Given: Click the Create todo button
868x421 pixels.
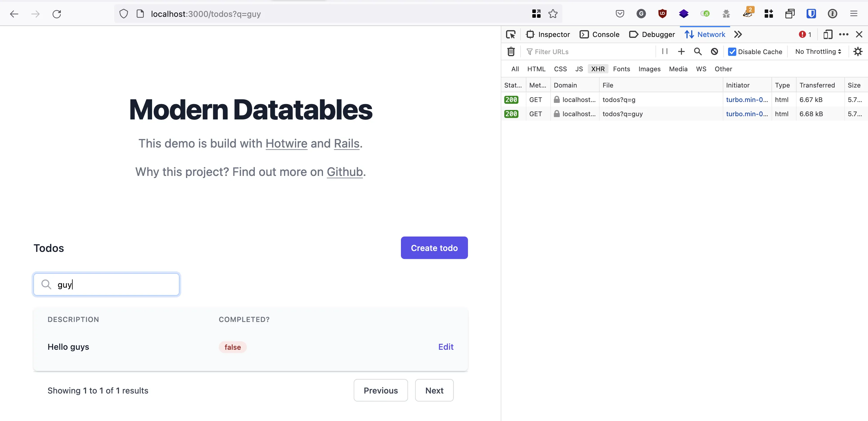Looking at the screenshot, I should point(434,248).
